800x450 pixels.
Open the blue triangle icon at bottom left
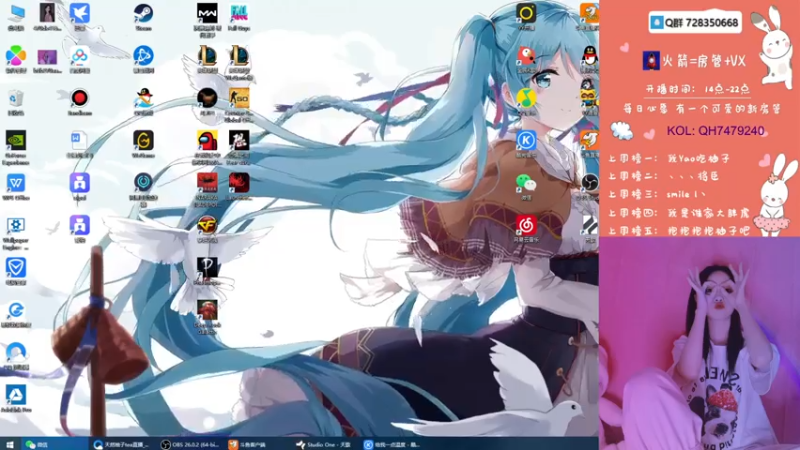click(16, 394)
